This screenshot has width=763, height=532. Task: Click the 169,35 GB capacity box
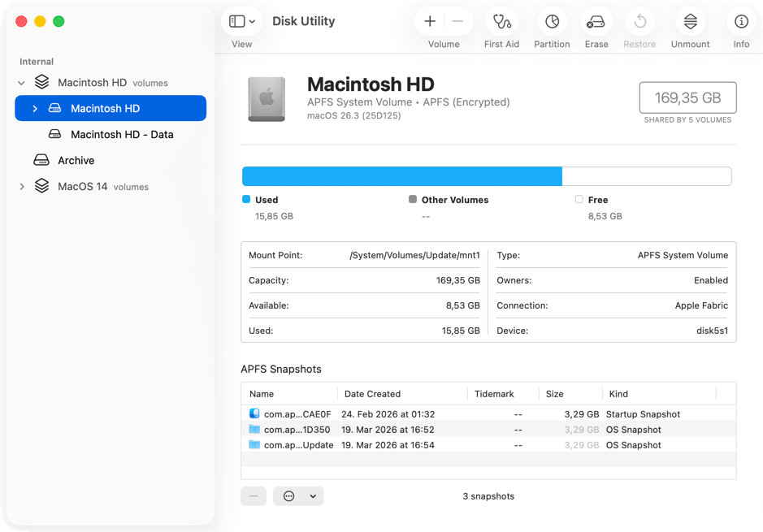pyautogui.click(x=687, y=97)
